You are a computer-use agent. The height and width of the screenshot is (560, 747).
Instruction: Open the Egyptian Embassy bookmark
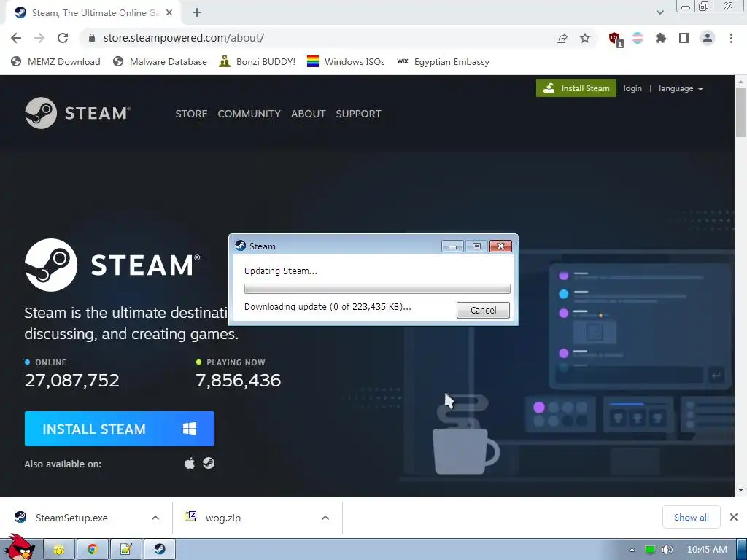[x=443, y=62]
